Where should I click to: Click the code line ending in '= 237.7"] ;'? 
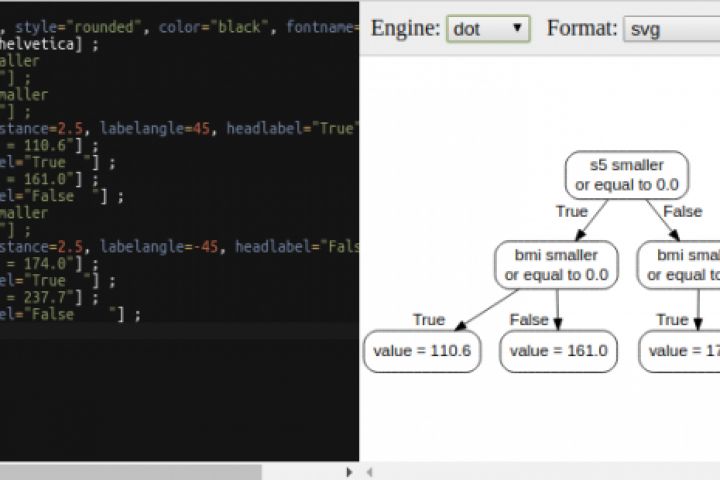pos(50,298)
